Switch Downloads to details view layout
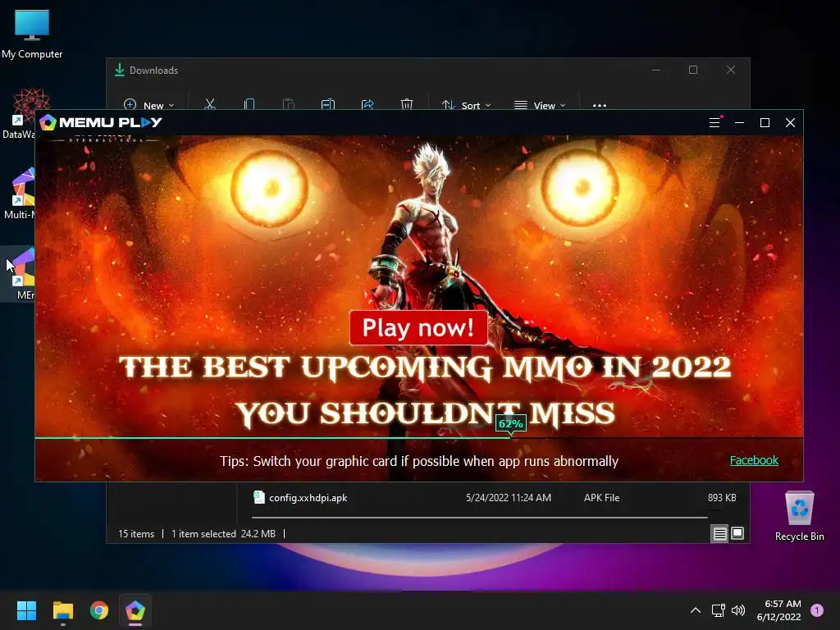840x630 pixels. click(719, 533)
